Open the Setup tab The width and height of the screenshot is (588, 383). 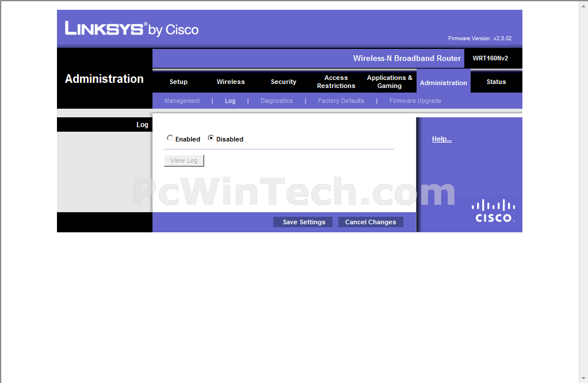pyautogui.click(x=178, y=82)
